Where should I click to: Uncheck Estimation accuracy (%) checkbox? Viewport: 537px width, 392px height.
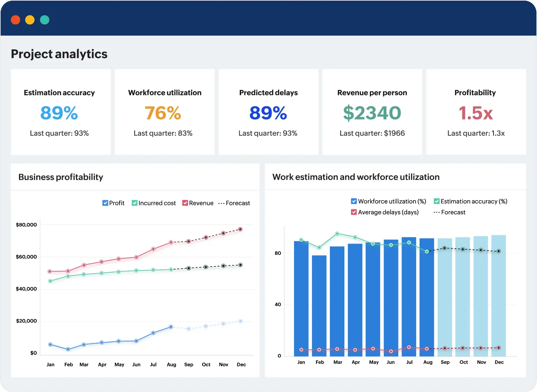pyautogui.click(x=436, y=201)
